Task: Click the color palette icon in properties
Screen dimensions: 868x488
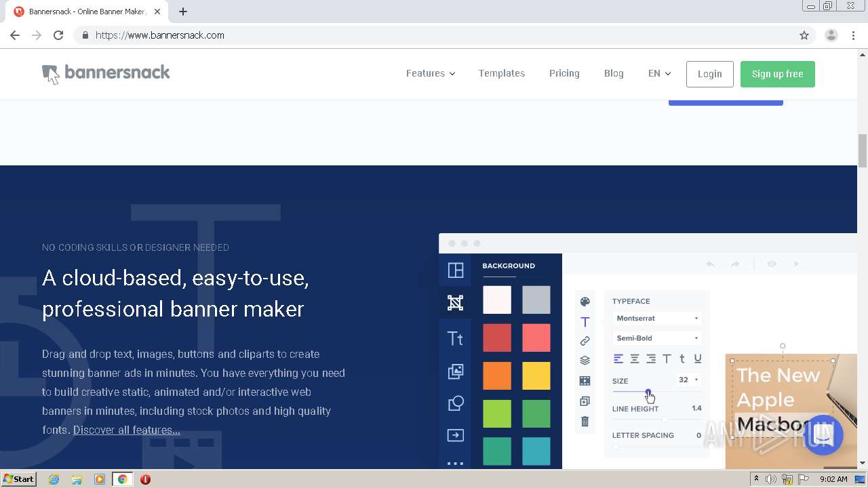Action: [585, 302]
